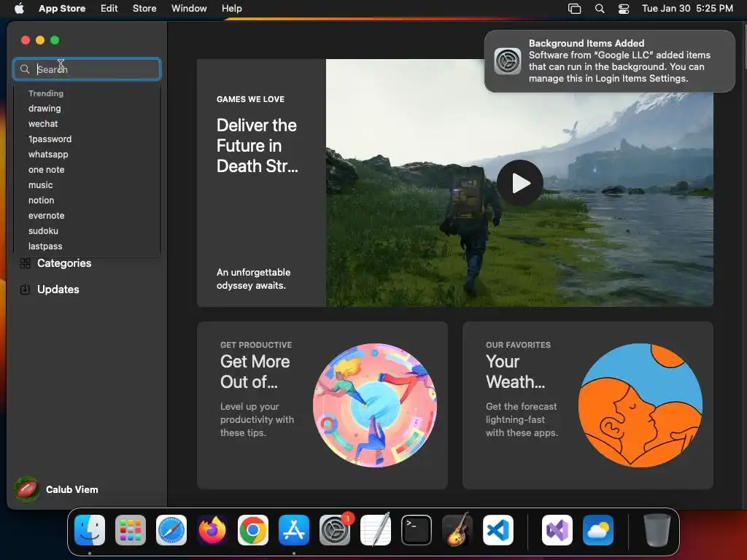Launch Safari from the dock
This screenshot has height=560, width=747.
point(171,530)
